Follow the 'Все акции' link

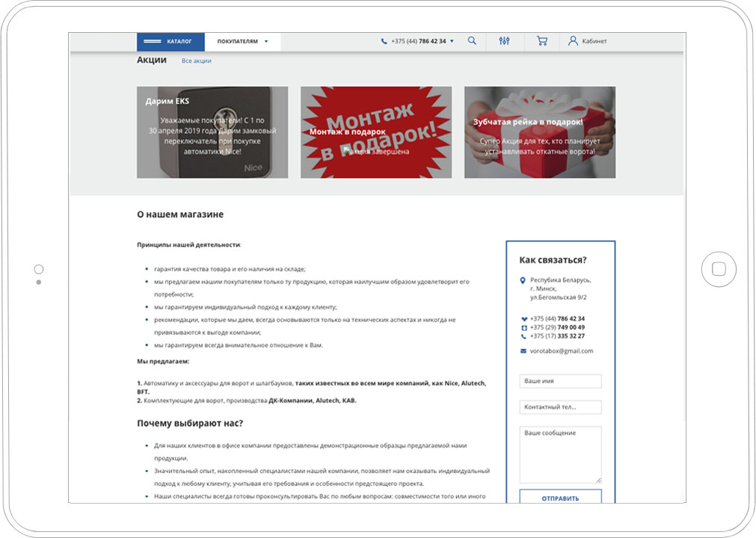point(196,61)
